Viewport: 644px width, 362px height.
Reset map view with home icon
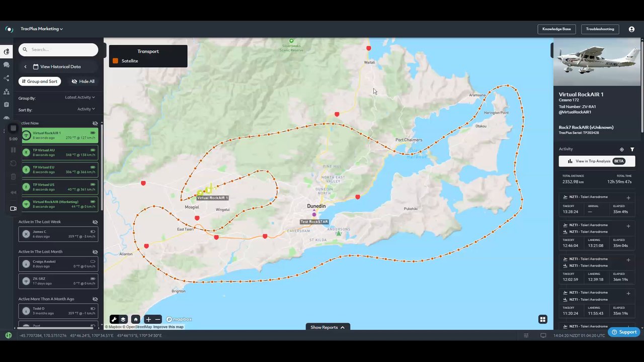click(135, 319)
